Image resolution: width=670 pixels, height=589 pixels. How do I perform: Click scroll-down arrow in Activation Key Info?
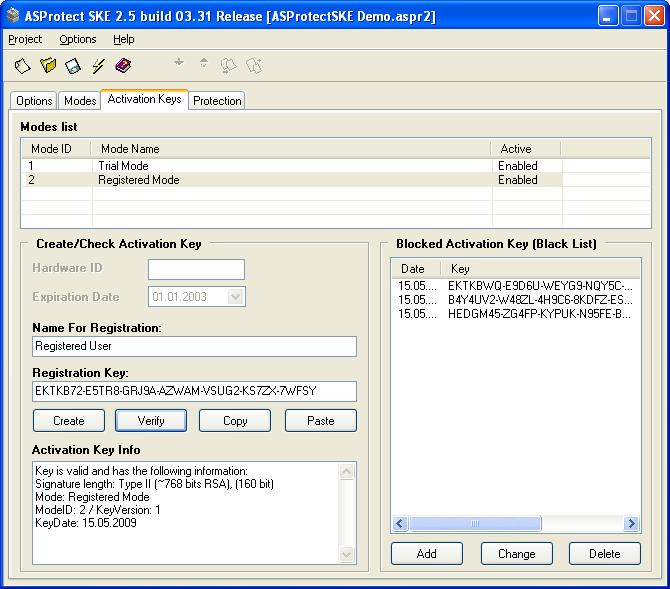click(x=347, y=554)
